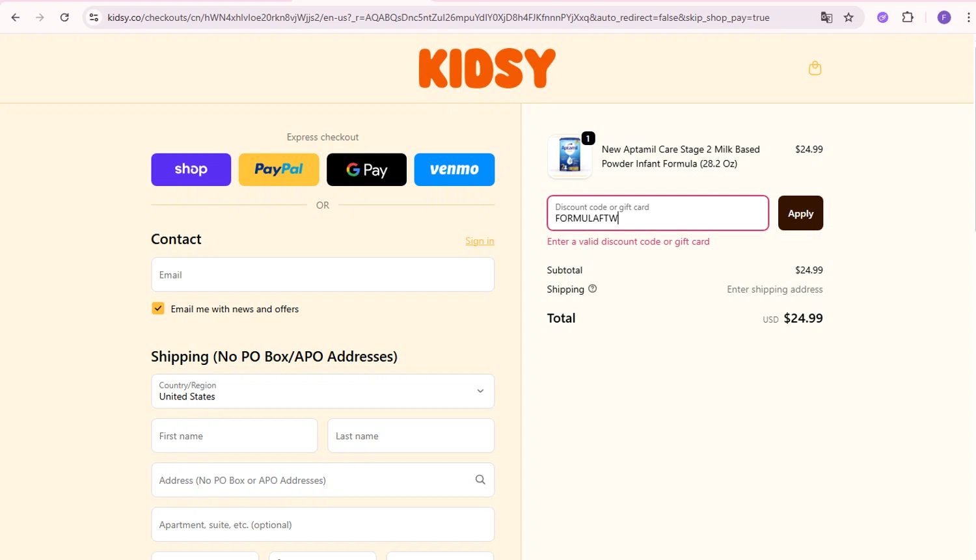Show shipping info help icon

click(592, 289)
